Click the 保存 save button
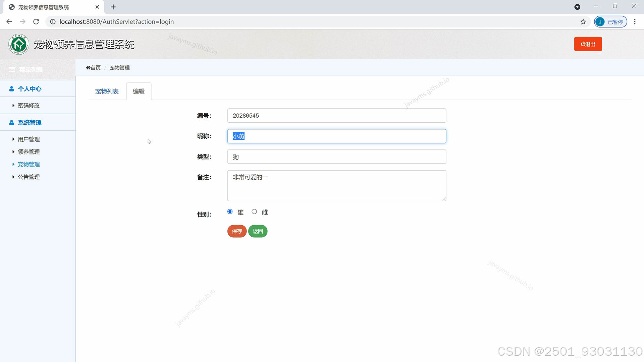Image resolution: width=644 pixels, height=362 pixels. (237, 231)
